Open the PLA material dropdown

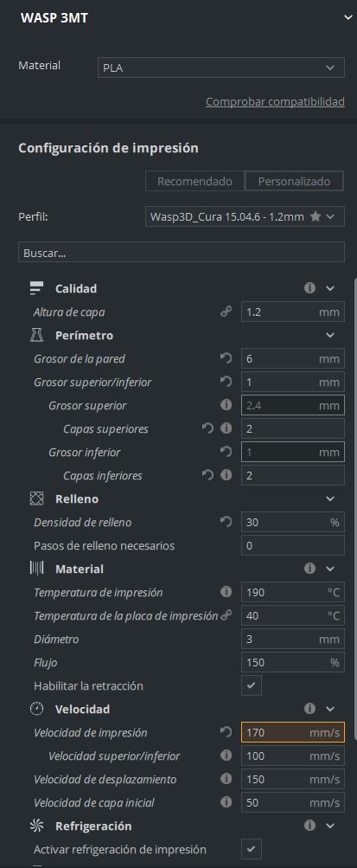[x=220, y=68]
